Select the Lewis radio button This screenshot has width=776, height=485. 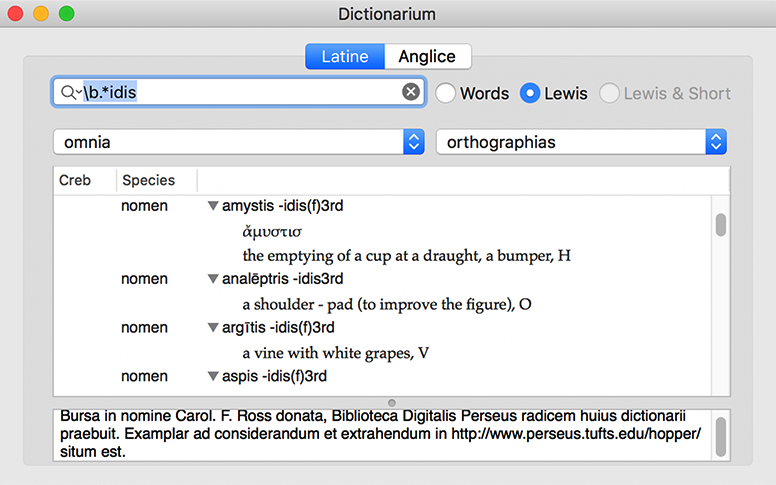[x=530, y=93]
